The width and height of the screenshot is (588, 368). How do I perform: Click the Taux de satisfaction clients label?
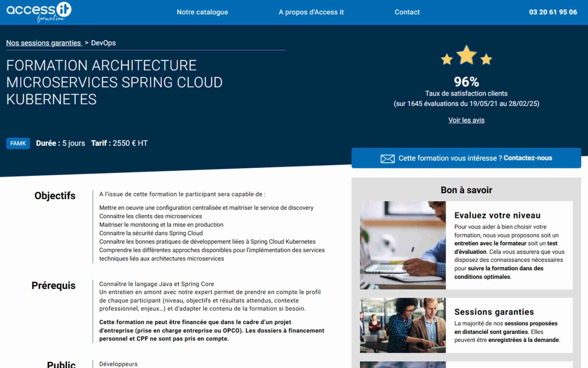(466, 94)
